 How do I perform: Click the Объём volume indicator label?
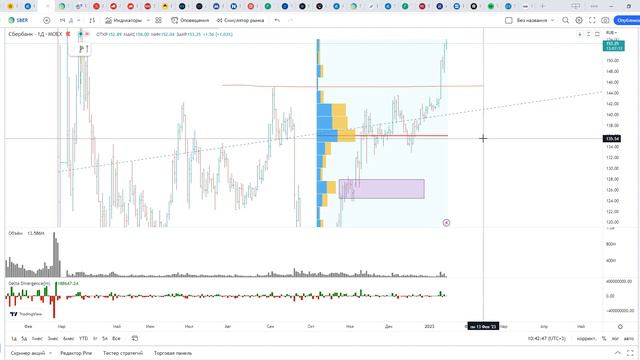[x=16, y=233]
